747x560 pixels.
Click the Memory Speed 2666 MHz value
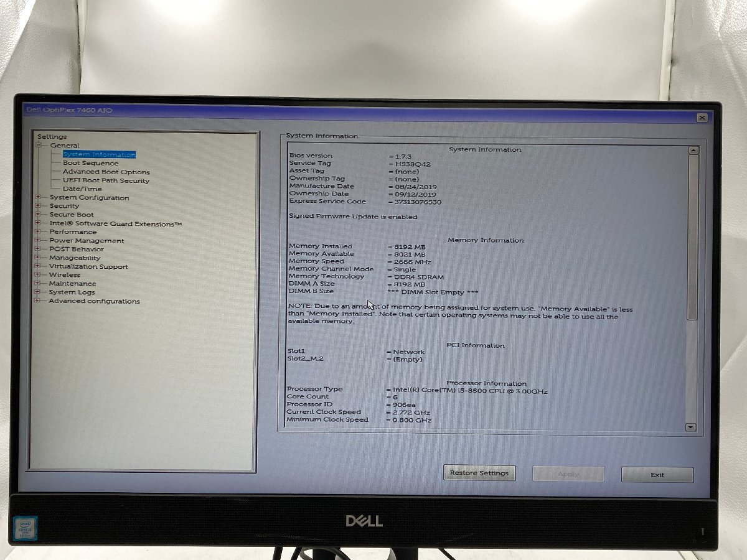414,262
